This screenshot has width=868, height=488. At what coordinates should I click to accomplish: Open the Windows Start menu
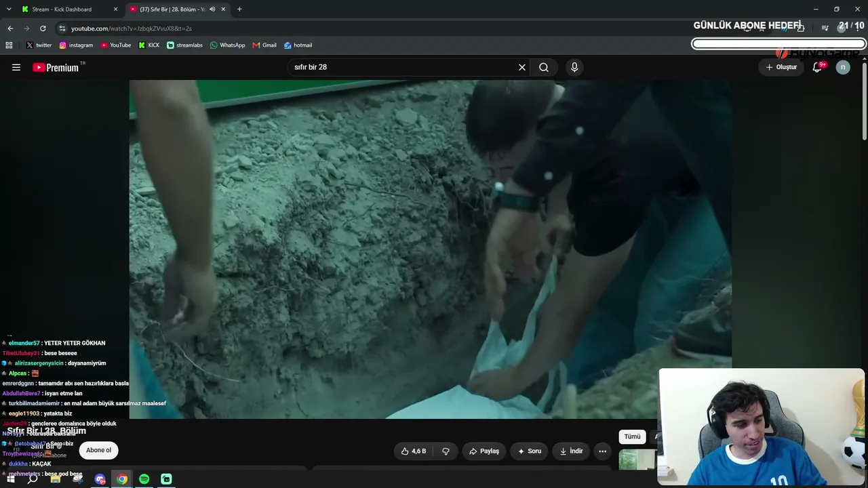(11, 479)
